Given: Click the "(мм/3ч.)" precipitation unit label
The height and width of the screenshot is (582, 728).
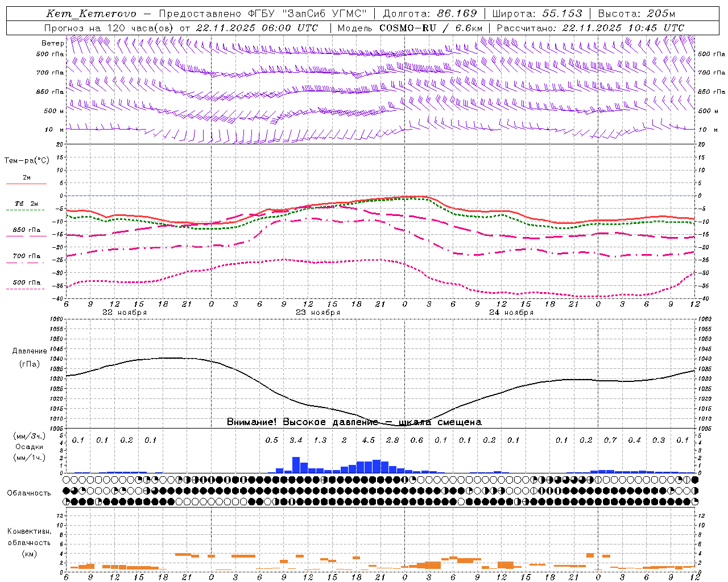Looking at the screenshot, I should (30, 436).
